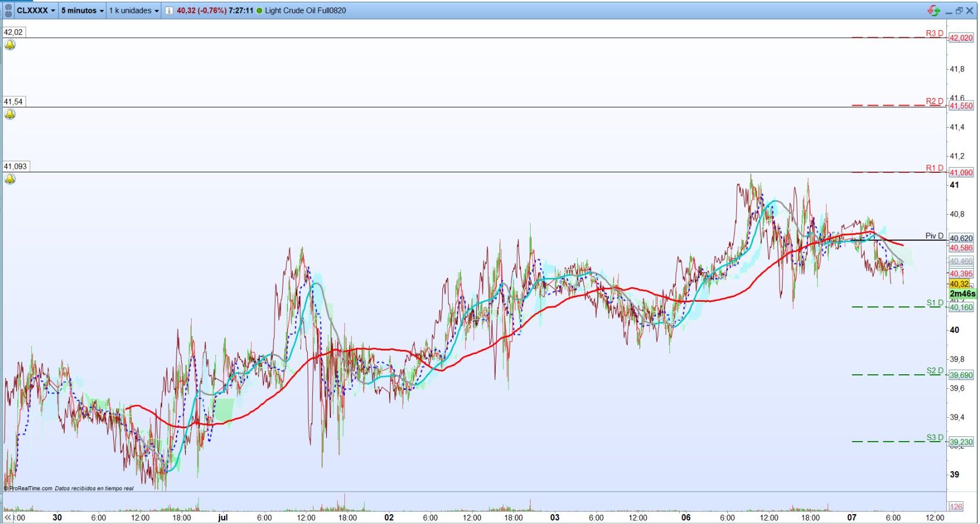Click the 42,02 alert level label
The width and height of the screenshot is (980, 524).
tap(13, 32)
